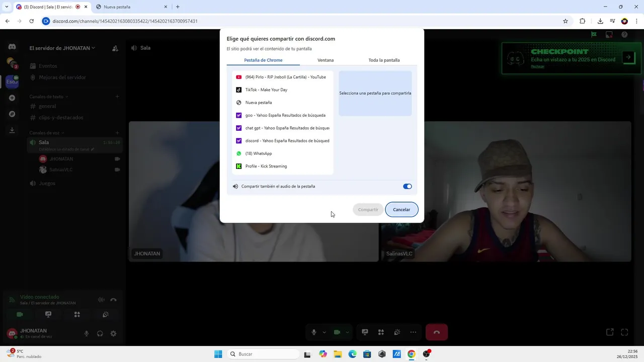The height and width of the screenshot is (362, 644).
Task: Pick the WhatsApp tab in the share list
Action: (x=283, y=153)
